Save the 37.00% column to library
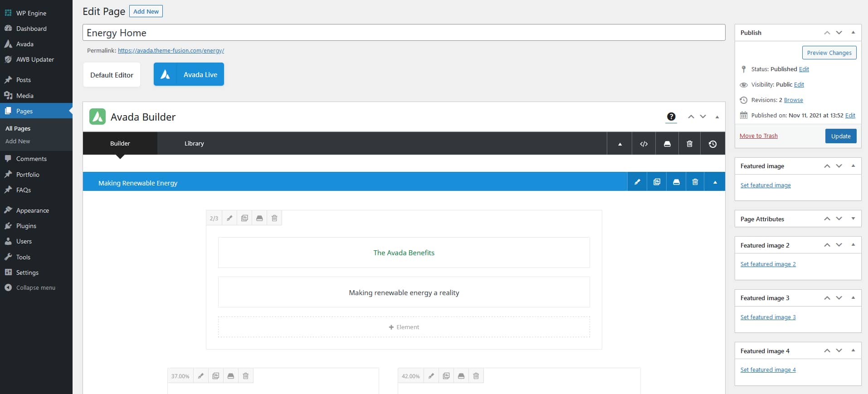 pyautogui.click(x=231, y=376)
